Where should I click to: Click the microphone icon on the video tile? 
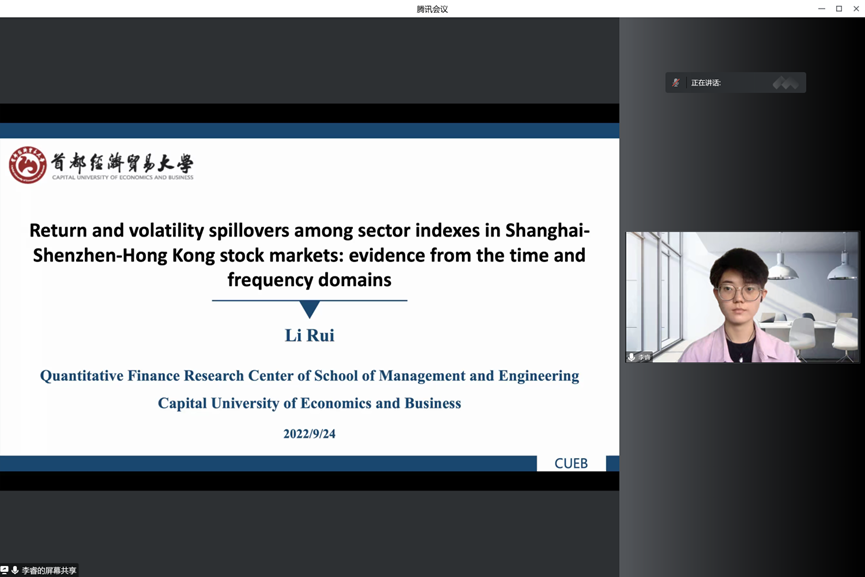tap(632, 357)
